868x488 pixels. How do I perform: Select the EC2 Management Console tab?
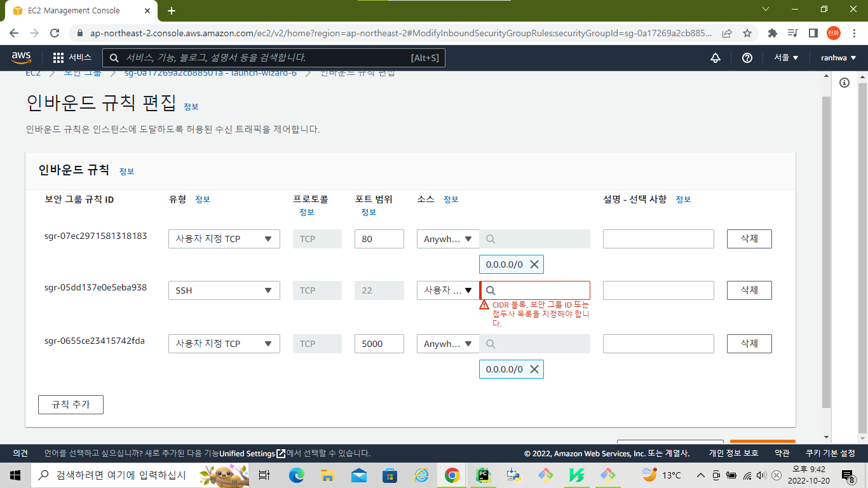[81, 11]
